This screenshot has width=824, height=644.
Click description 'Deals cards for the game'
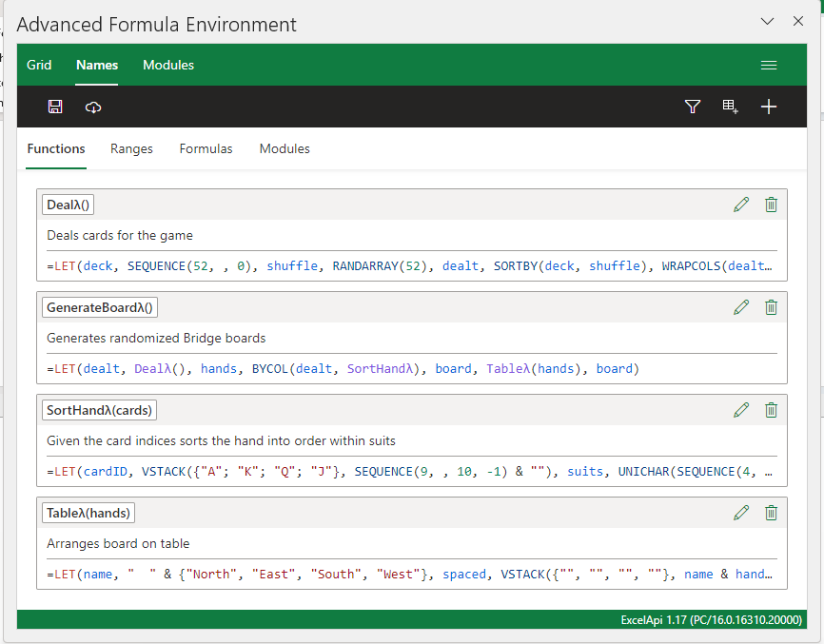(x=120, y=235)
